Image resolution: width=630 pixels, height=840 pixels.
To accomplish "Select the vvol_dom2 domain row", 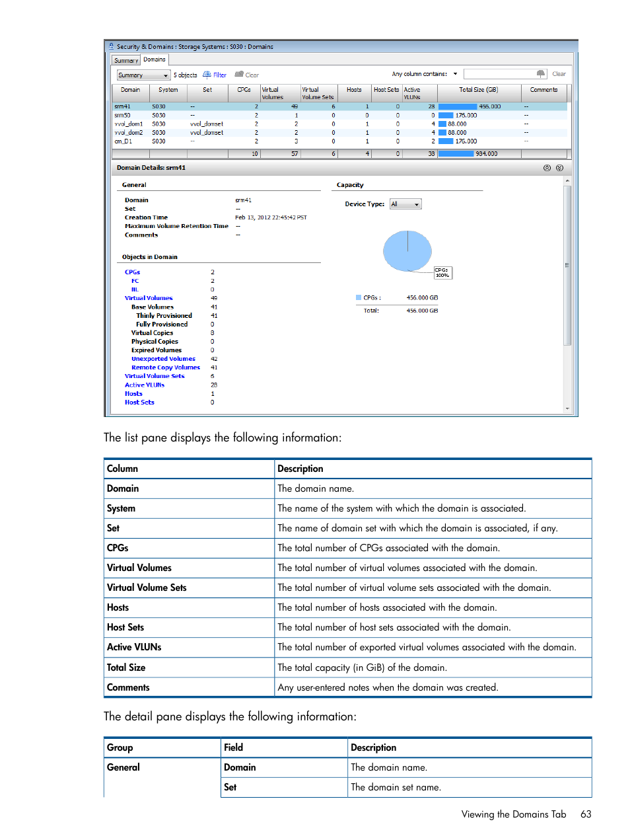I will (x=339, y=132).
